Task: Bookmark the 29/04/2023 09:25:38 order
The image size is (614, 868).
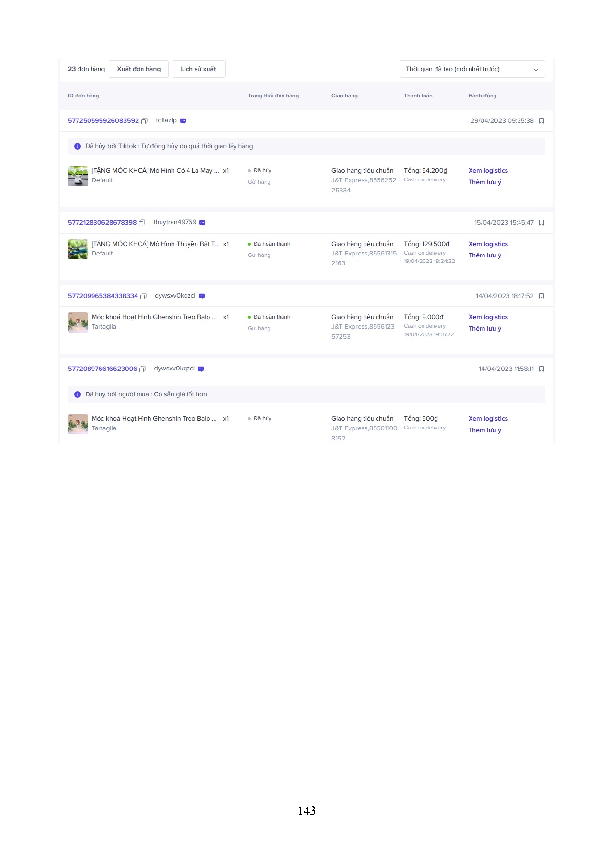Action: coord(541,121)
